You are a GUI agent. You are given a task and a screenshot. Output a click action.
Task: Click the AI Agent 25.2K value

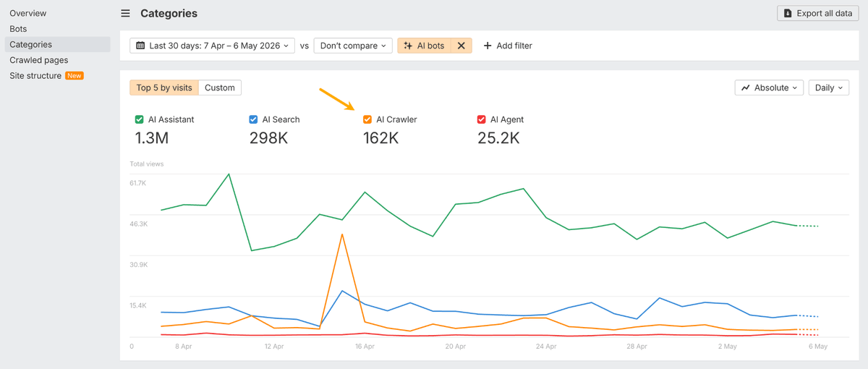498,137
